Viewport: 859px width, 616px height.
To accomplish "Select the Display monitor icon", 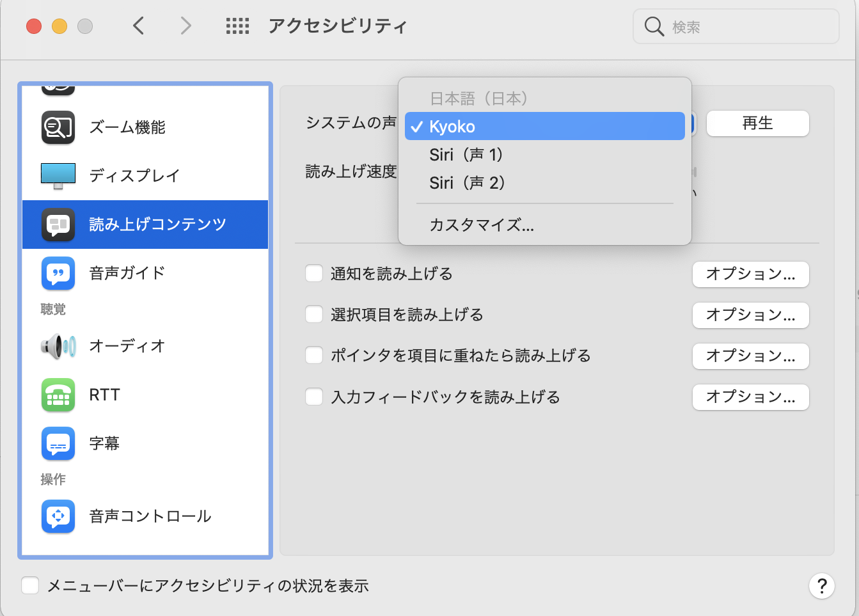I will click(x=58, y=176).
